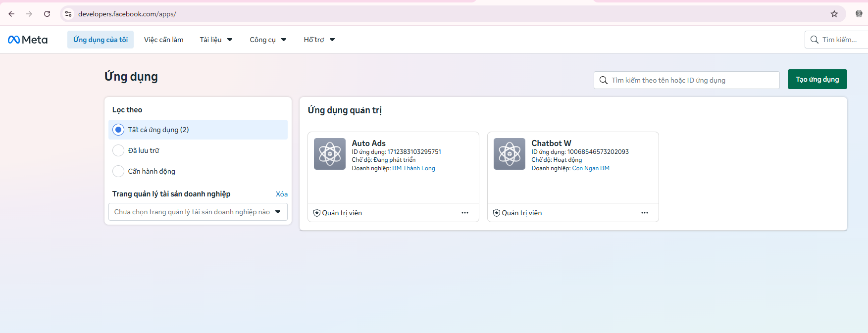Screen dimensions: 868x333
Task: Bookmark the page with the star icon
Action: (834, 14)
